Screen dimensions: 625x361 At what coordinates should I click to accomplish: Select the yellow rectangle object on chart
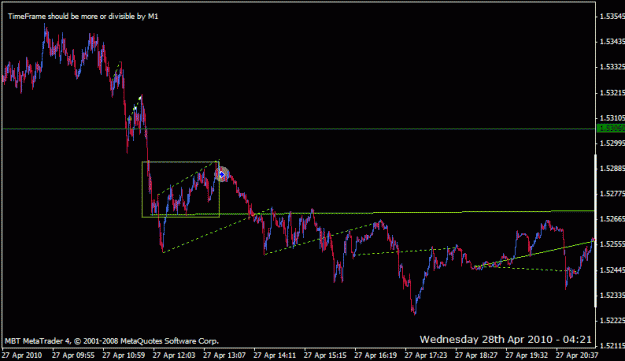181,189
